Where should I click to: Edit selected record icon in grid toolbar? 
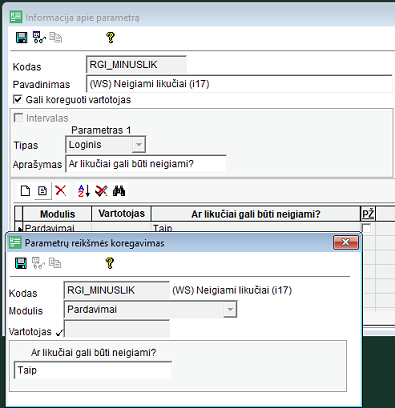(x=42, y=191)
